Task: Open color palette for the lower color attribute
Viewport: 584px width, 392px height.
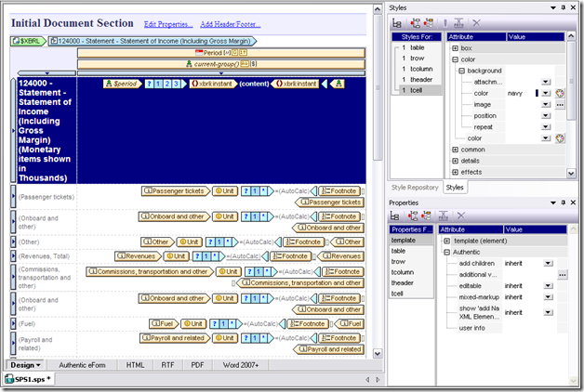Action: tap(560, 138)
